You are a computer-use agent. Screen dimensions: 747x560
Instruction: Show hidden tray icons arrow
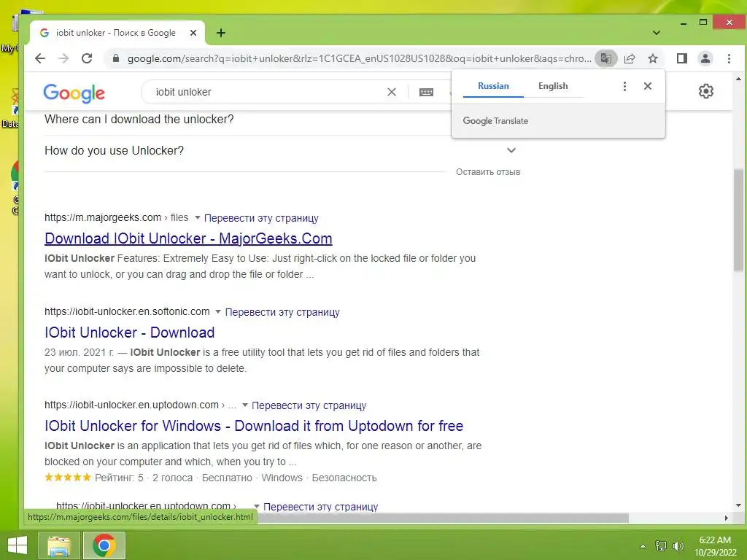click(x=643, y=546)
